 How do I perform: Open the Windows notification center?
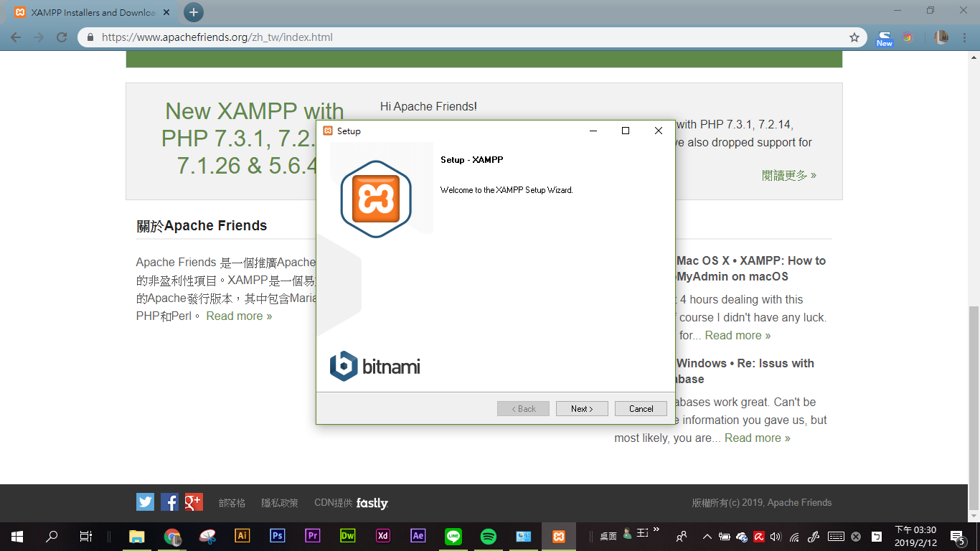(957, 536)
